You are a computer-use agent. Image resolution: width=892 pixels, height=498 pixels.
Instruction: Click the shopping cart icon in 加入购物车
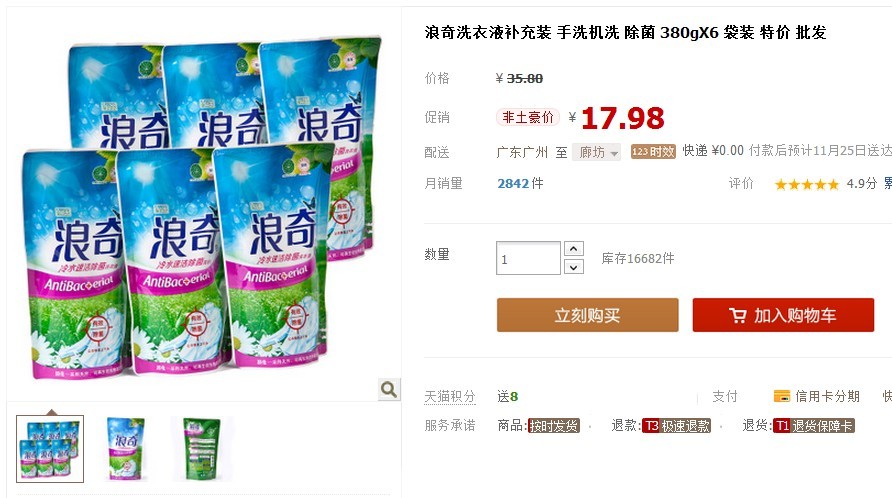pos(737,315)
